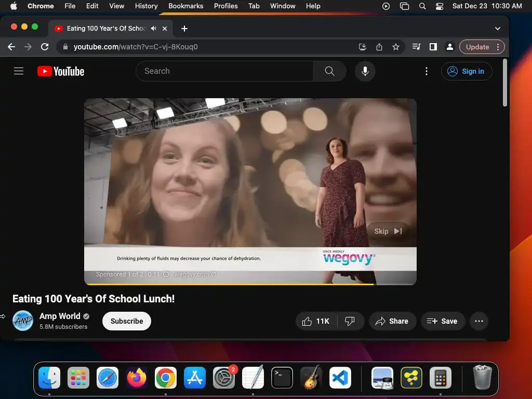Click the page vertical scrollbar
The height and width of the screenshot is (399, 532).
click(505, 83)
